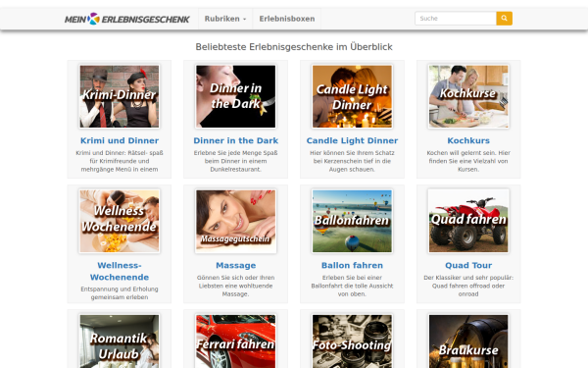This screenshot has height=368, width=588.
Task: Open the Dinner in the Dark thumbnail
Action: (x=236, y=96)
